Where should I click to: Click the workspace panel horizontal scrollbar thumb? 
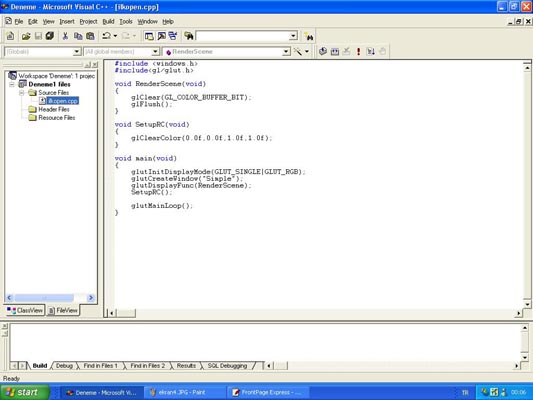click(44, 298)
